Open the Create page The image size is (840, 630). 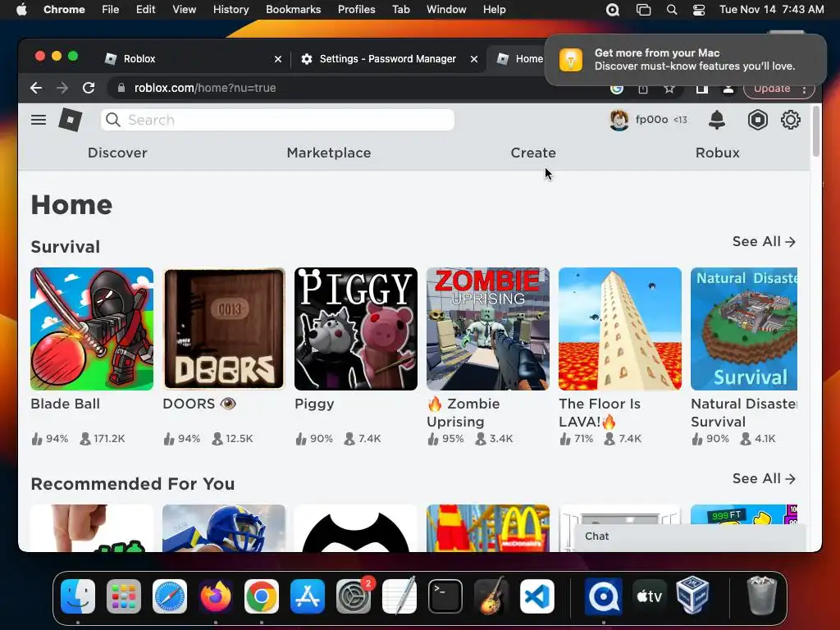tap(533, 153)
